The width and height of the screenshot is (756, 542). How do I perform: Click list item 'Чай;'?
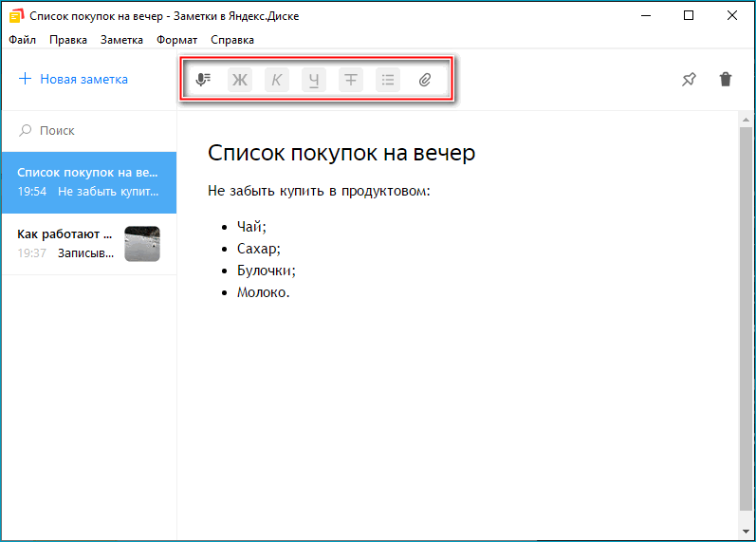point(251,227)
